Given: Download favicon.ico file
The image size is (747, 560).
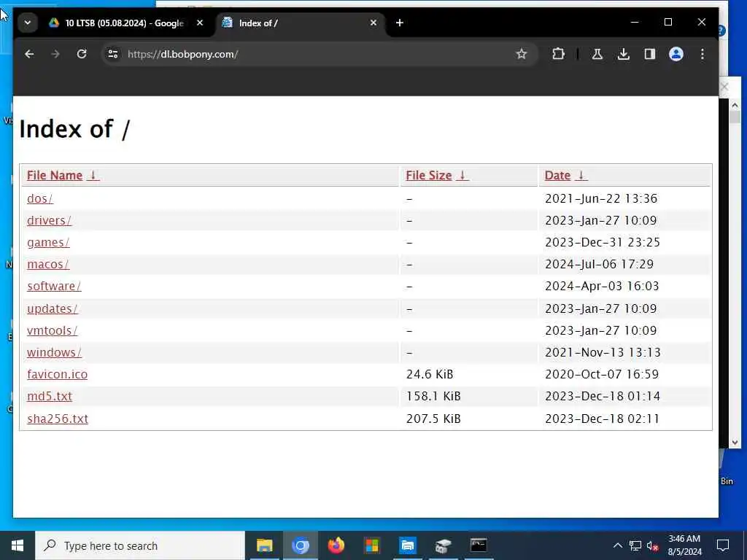Looking at the screenshot, I should (57, 374).
